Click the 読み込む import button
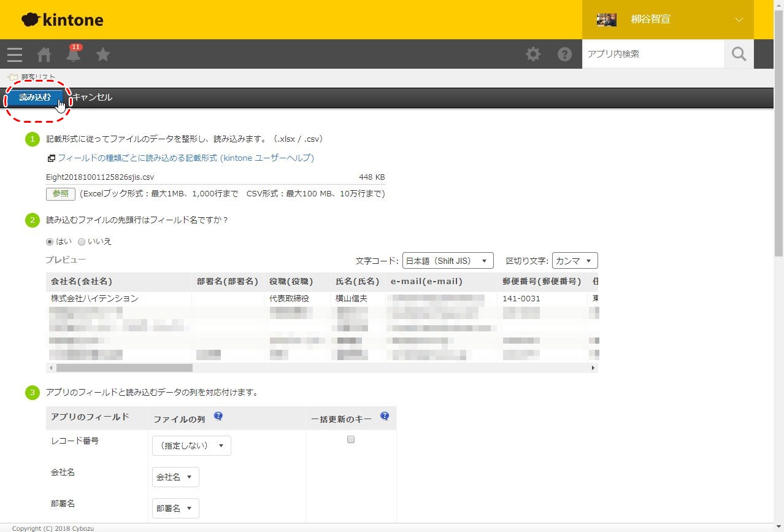The height and width of the screenshot is (532, 784). 35,98
